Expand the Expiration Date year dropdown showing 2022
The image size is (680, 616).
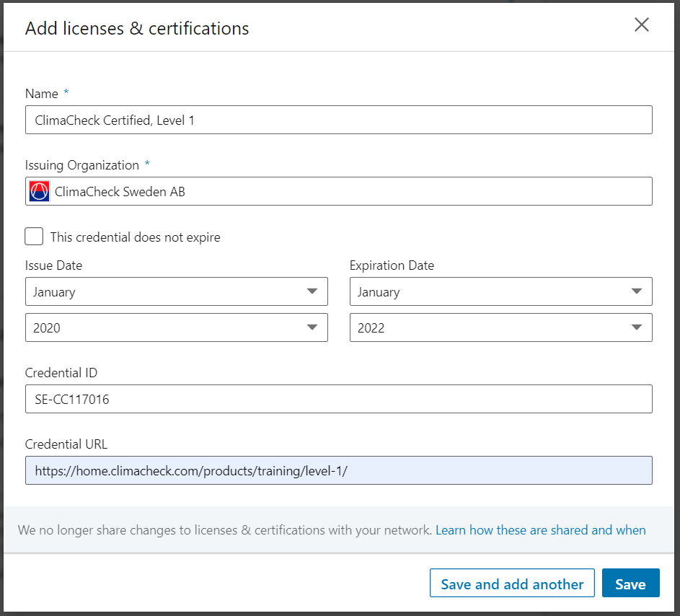[501, 327]
